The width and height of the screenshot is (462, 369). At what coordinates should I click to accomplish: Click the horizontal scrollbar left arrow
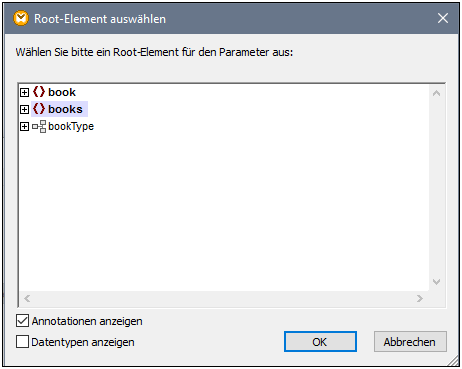pyautogui.click(x=27, y=298)
